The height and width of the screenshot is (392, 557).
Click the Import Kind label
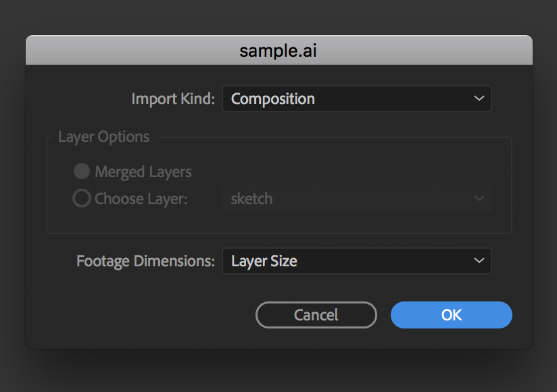173,99
